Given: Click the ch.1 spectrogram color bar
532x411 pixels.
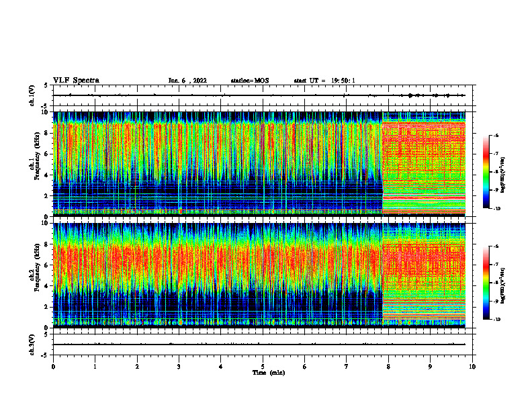Looking at the screenshot, I should coord(486,172).
